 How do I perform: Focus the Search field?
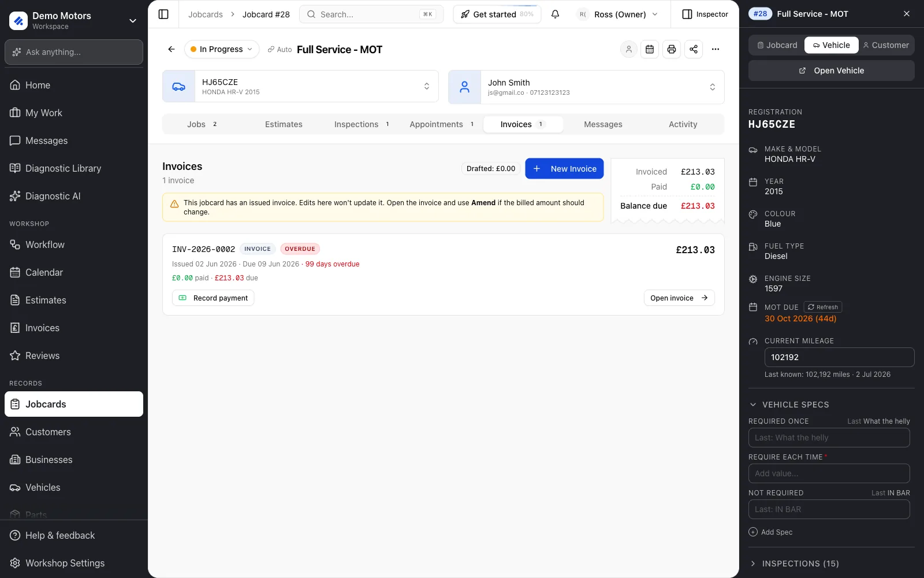[x=371, y=14]
